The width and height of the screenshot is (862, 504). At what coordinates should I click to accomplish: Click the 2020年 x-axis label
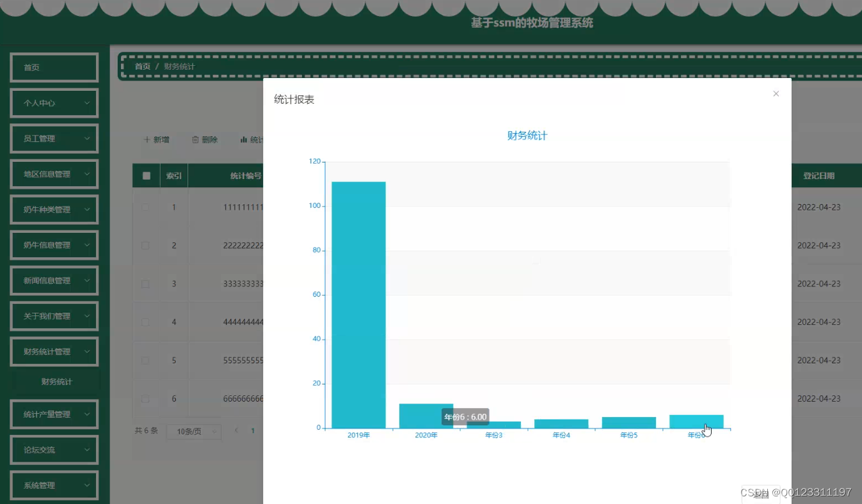point(426,436)
